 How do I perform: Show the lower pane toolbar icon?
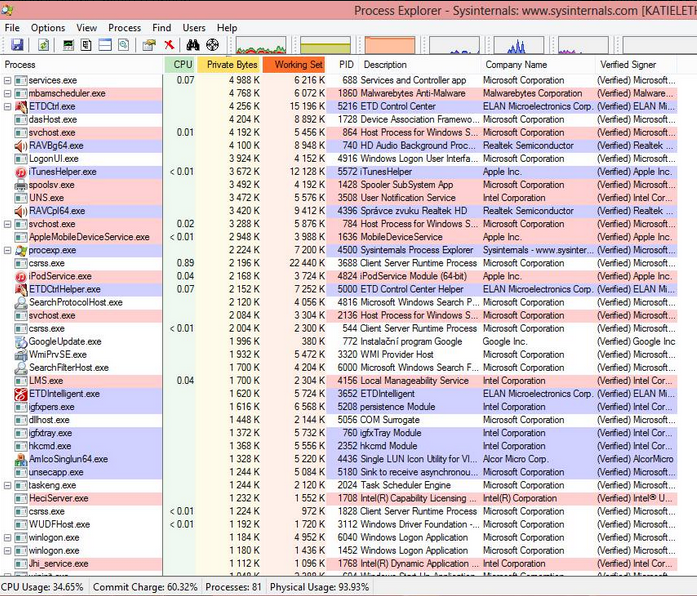(105, 45)
